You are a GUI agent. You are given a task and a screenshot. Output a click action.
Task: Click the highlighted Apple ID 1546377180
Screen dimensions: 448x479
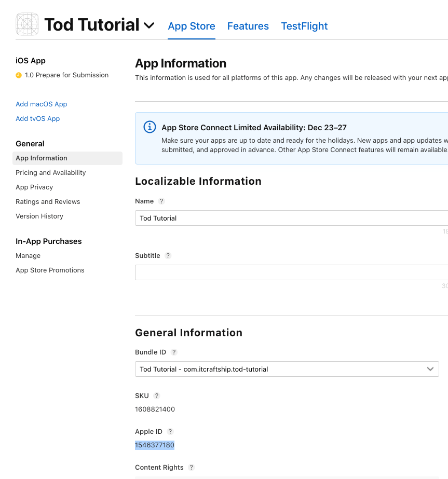tap(155, 445)
